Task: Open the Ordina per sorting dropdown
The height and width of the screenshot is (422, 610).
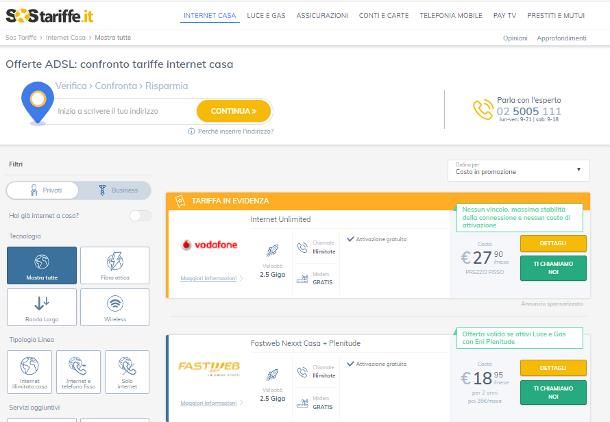Action: click(518, 170)
